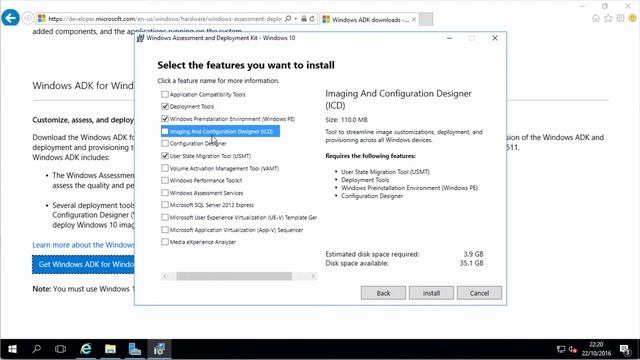Check Application Compatibility Tools

pos(165,94)
